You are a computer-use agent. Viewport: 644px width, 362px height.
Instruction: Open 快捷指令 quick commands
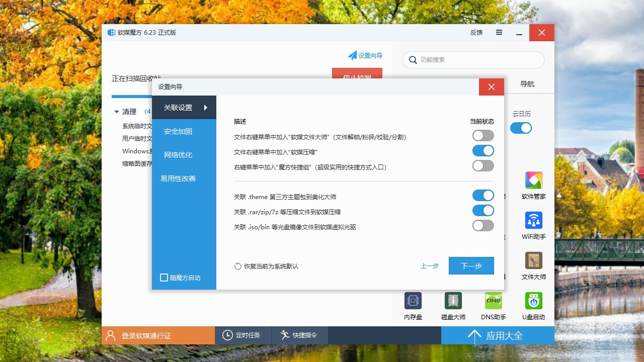[300, 335]
